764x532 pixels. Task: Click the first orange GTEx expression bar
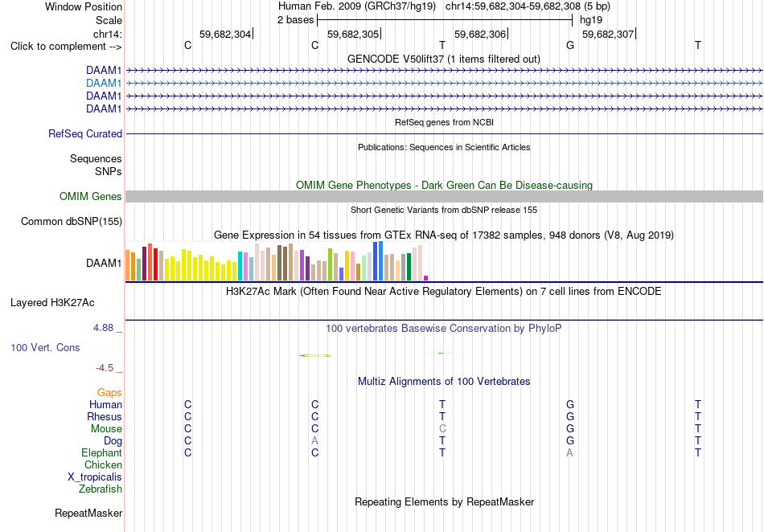coord(128,265)
